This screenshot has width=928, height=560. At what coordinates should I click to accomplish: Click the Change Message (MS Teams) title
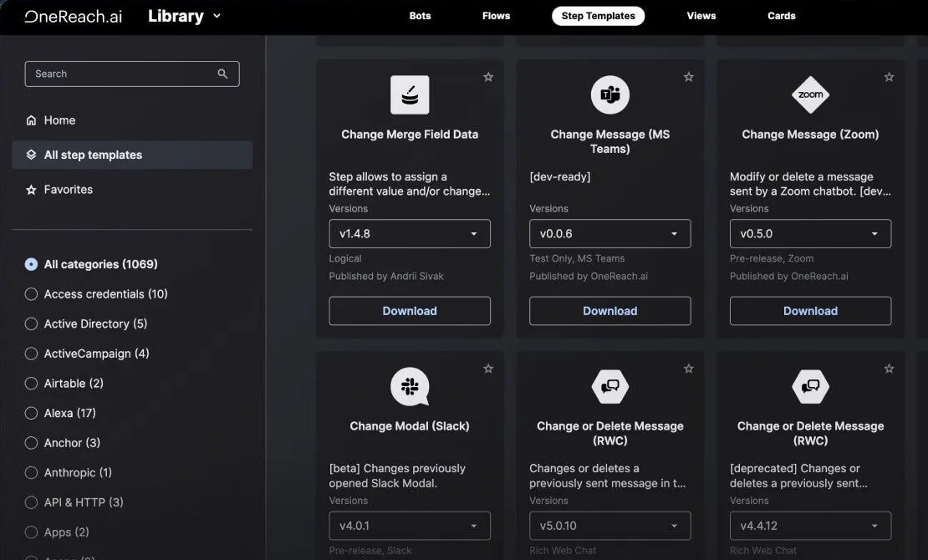pyautogui.click(x=610, y=141)
